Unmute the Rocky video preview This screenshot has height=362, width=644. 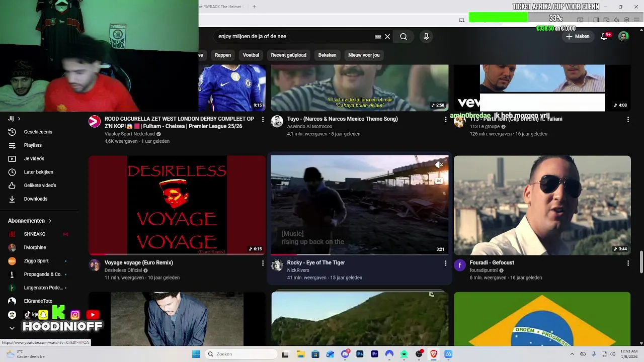click(439, 164)
